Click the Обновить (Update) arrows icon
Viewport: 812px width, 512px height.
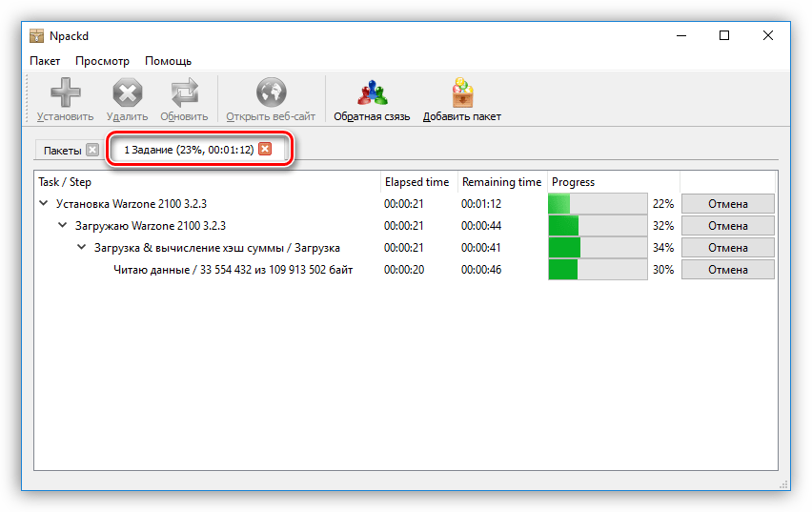(x=184, y=93)
